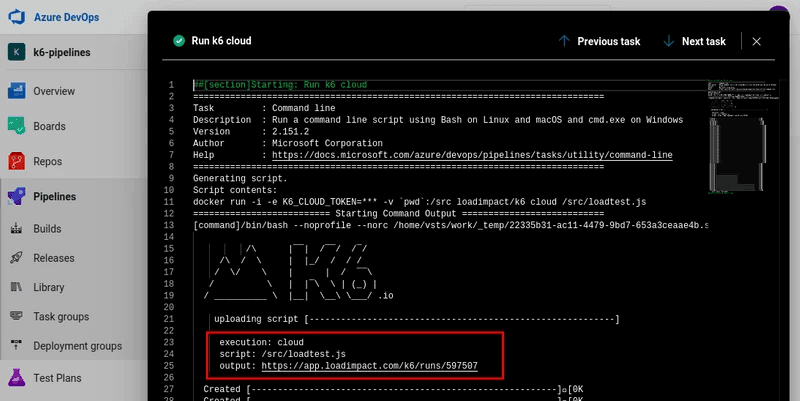The width and height of the screenshot is (800, 401).
Task: Click the Azure DevOps title text
Action: coord(66,17)
